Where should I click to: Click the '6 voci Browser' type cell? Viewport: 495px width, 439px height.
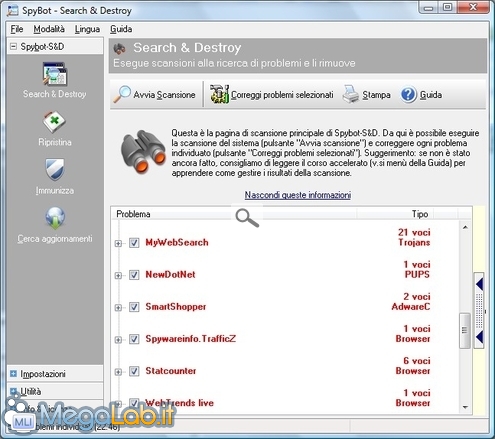(413, 366)
